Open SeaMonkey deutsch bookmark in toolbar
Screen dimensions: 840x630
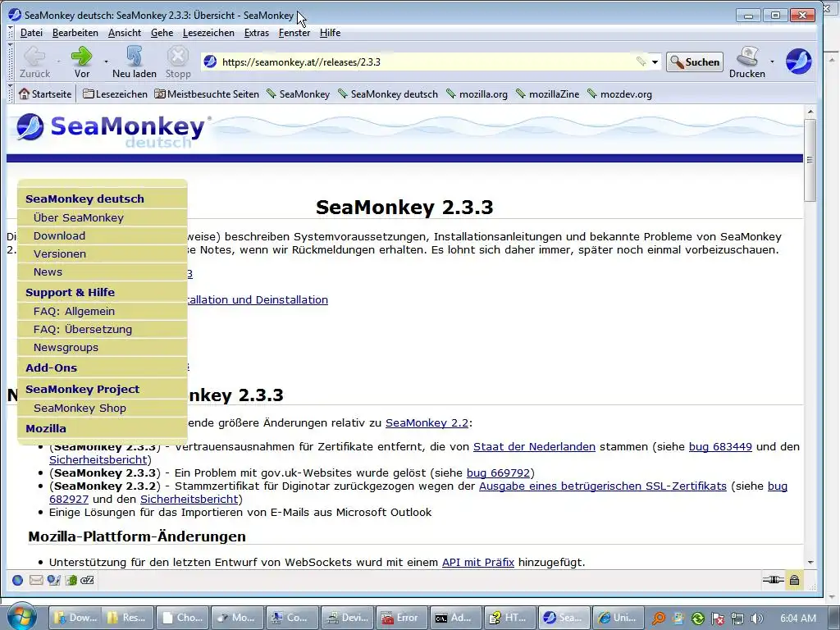pyautogui.click(x=388, y=94)
